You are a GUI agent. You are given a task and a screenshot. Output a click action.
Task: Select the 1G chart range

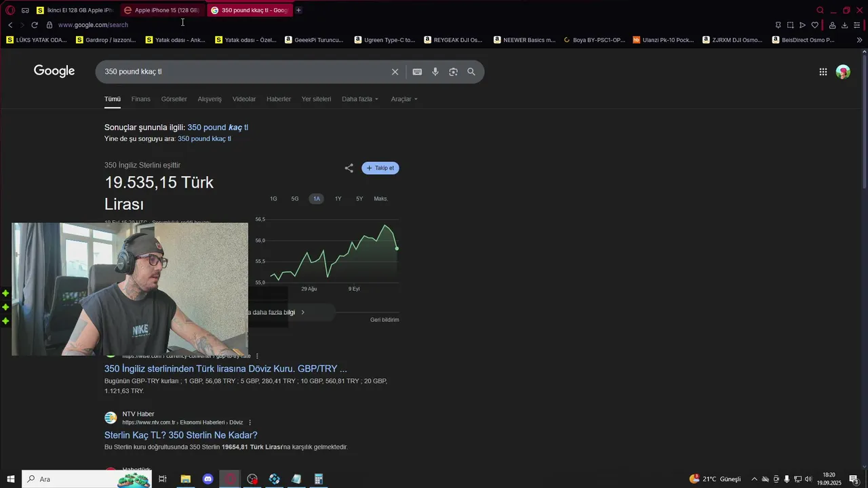tap(273, 199)
